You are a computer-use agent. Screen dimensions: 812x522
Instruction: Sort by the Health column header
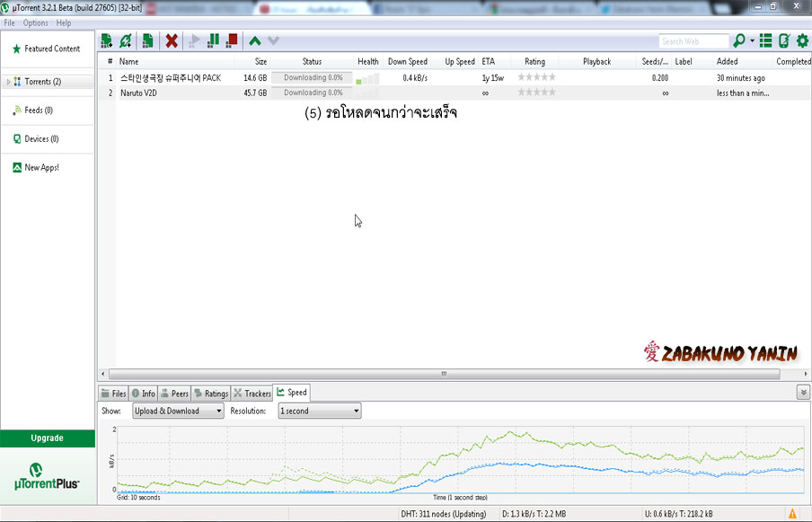pos(367,61)
